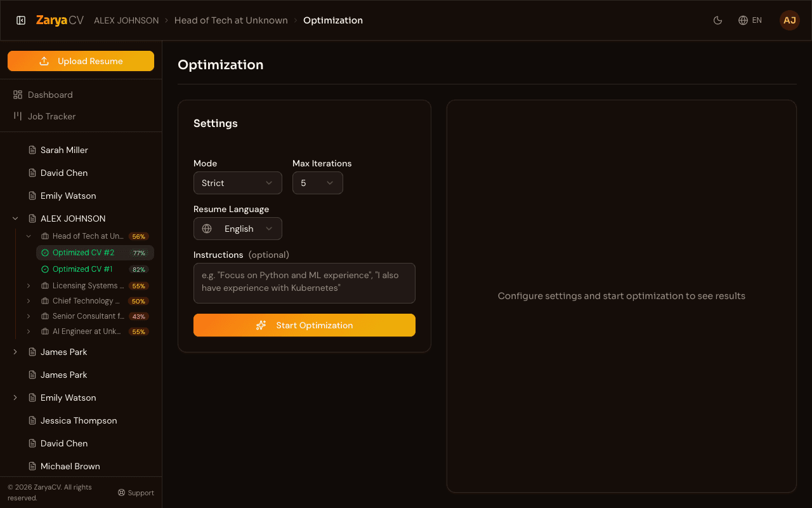812x508 pixels.
Task: Expand the James Park resume entry
Action: point(15,351)
